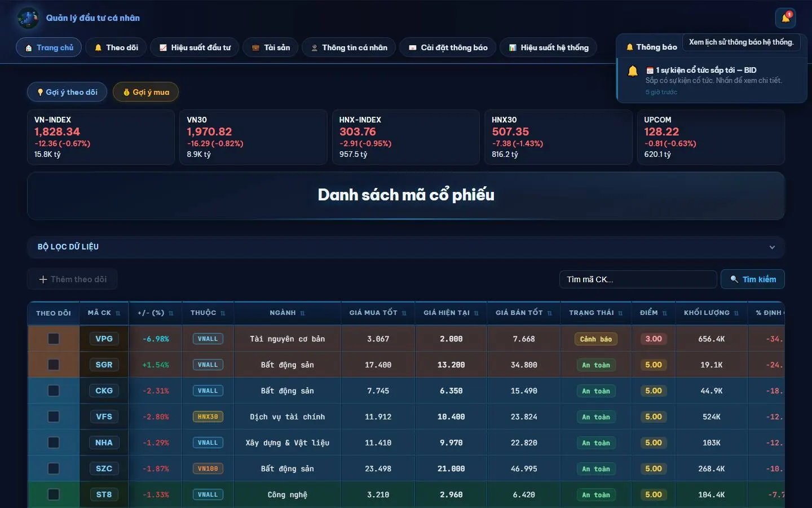Tick the watchlist checkbox for SGR

pyautogui.click(x=54, y=365)
